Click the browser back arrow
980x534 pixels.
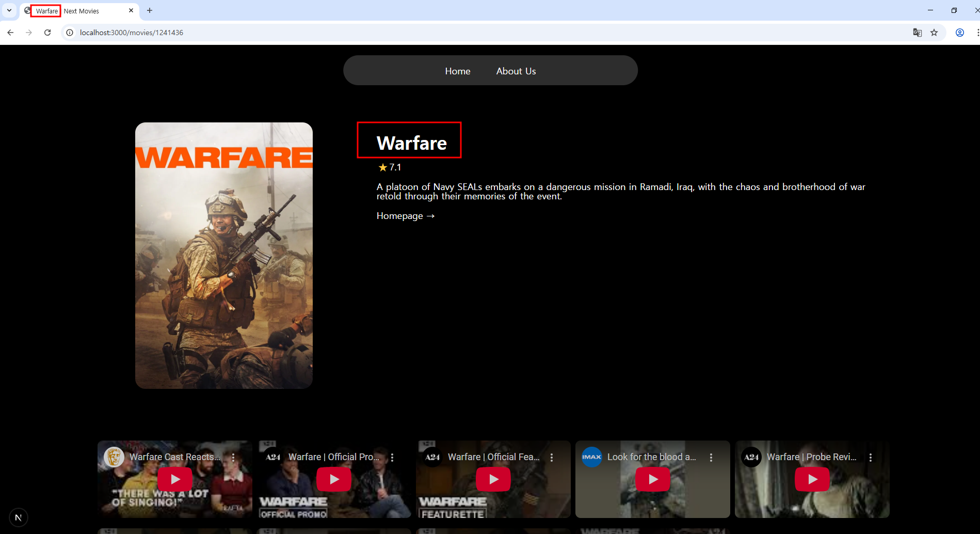point(10,33)
